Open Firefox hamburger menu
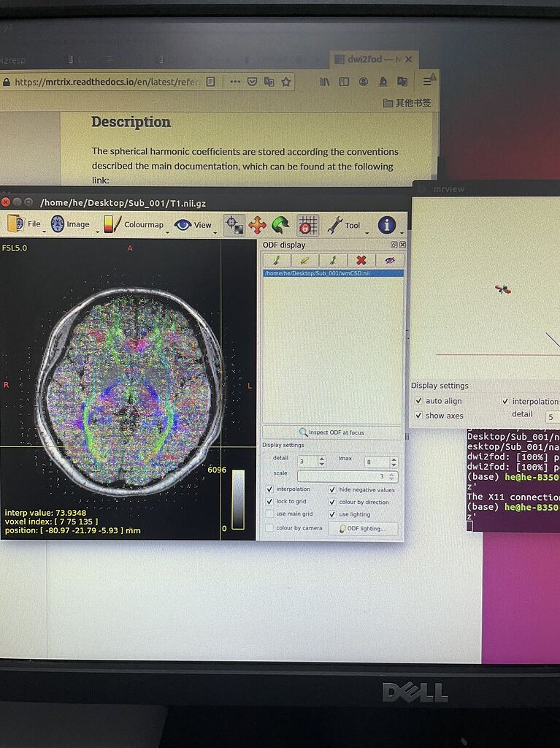 [428, 82]
